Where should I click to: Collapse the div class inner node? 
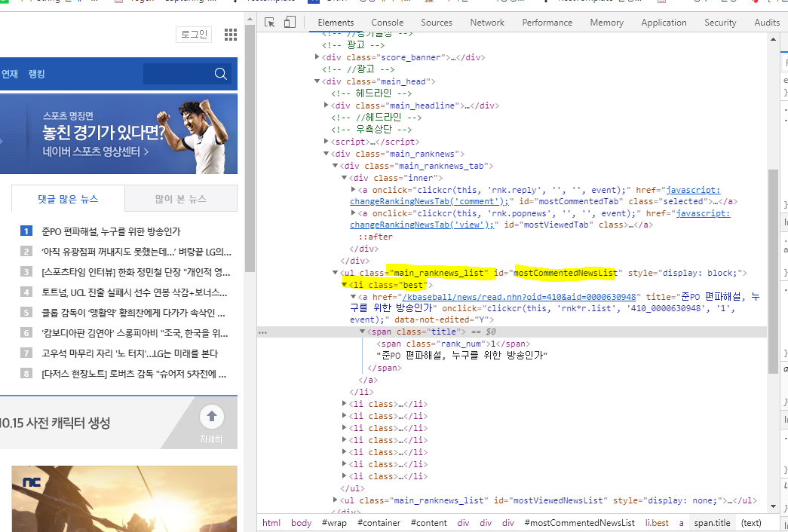click(x=345, y=177)
